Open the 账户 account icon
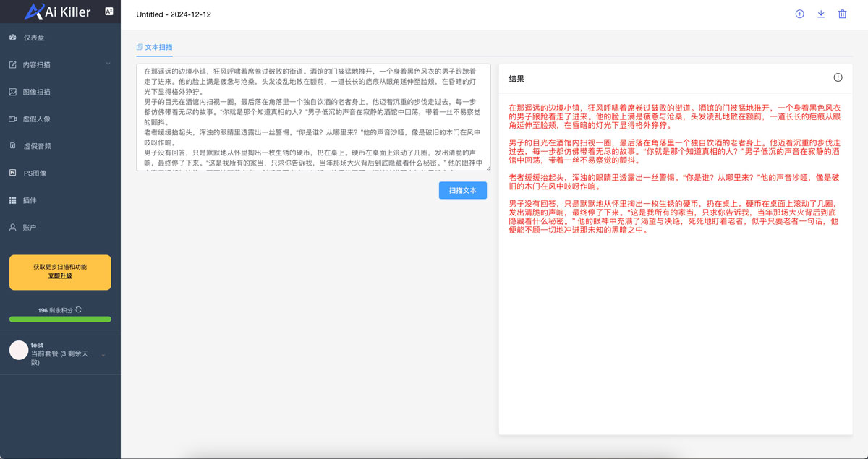Image resolution: width=868 pixels, height=459 pixels. pyautogui.click(x=13, y=227)
